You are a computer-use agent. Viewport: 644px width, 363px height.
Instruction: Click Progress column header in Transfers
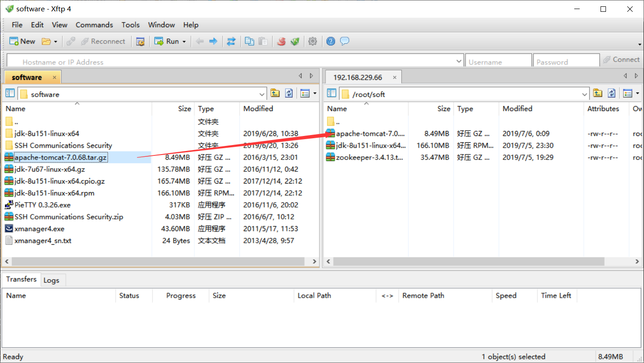pos(181,295)
